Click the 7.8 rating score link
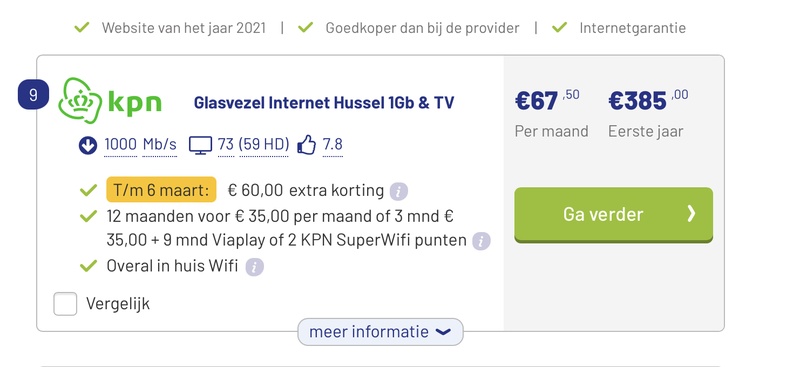This screenshot has width=800, height=367. point(332,144)
